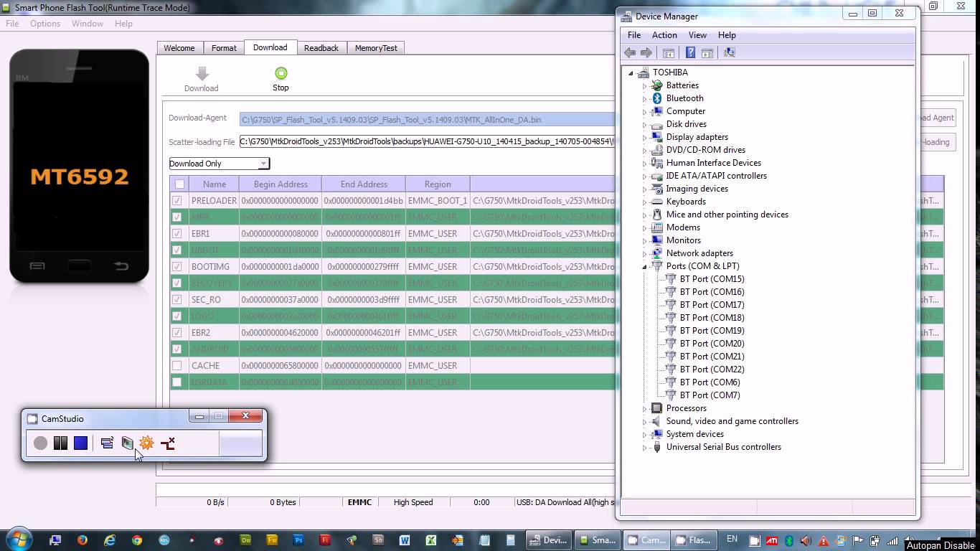Pause the CamStudio recording

(x=61, y=443)
